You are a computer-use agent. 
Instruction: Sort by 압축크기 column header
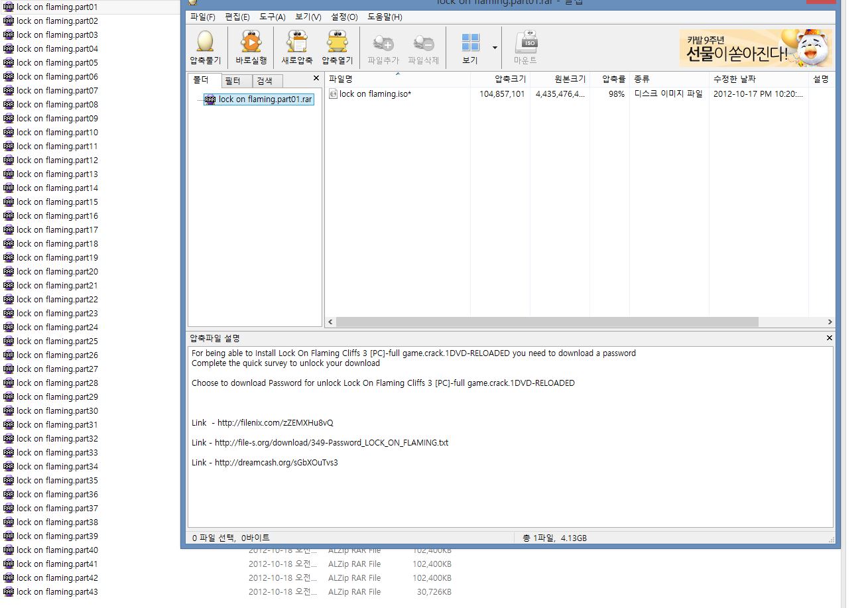click(x=500, y=79)
